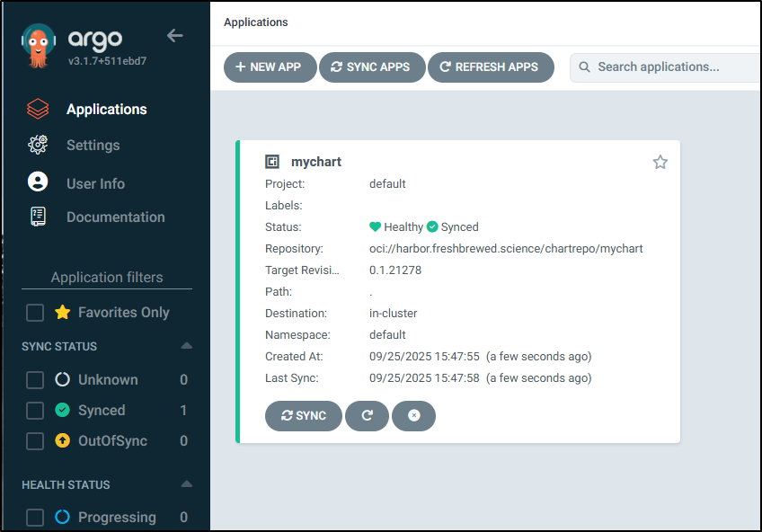The width and height of the screenshot is (762, 532).
Task: Toggle the Unknown sync status checkbox
Action: pos(35,380)
